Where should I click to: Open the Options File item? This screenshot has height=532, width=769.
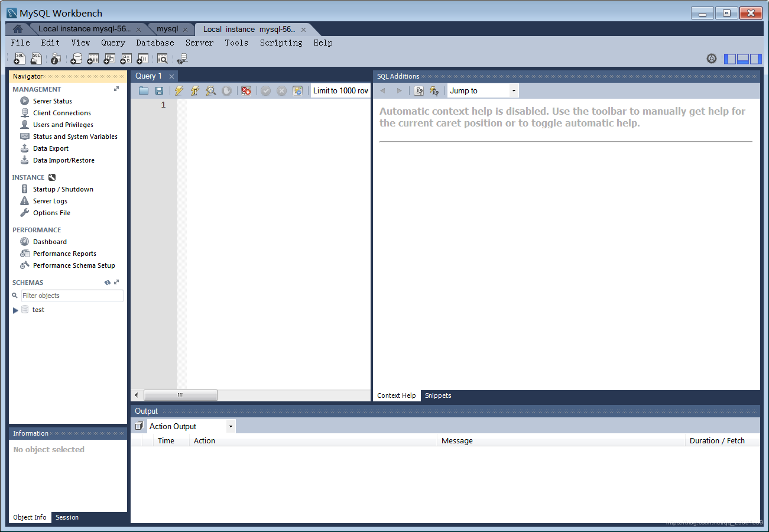51,213
